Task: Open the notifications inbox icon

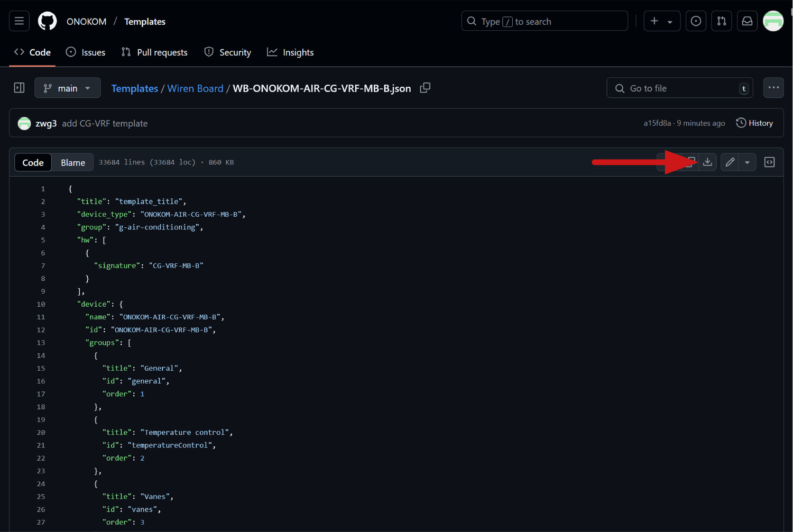Action: [747, 21]
